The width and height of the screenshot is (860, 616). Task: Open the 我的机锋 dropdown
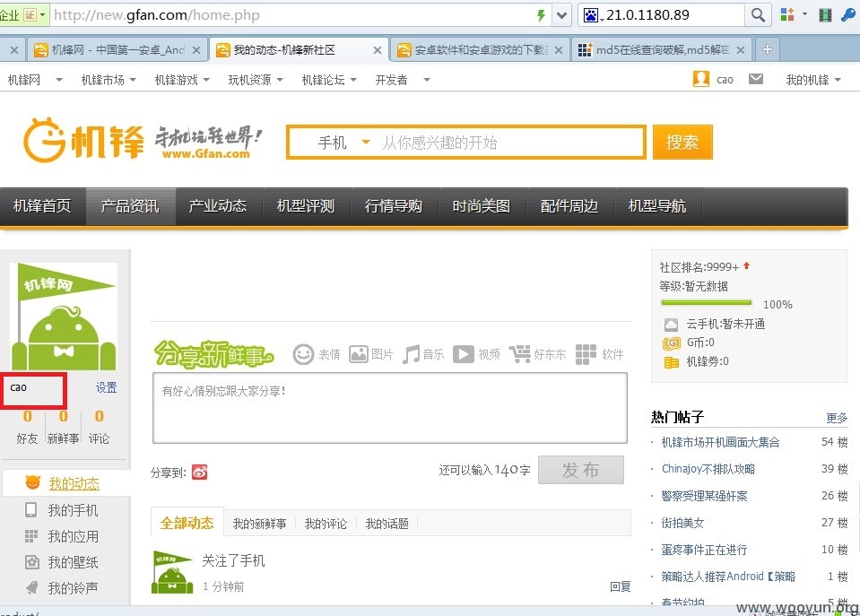point(813,80)
